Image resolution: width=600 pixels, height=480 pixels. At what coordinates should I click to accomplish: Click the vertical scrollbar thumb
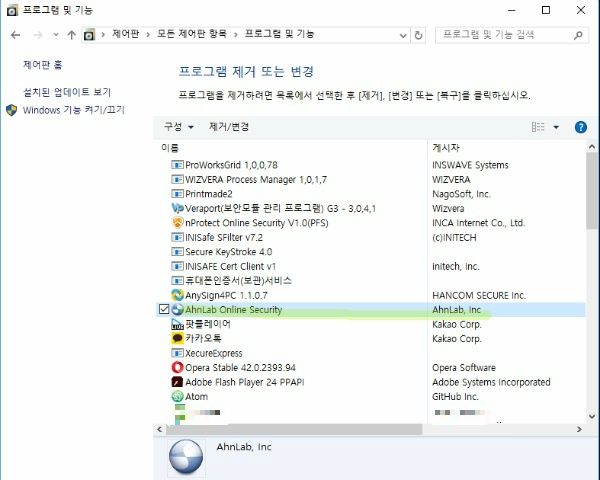592,191
